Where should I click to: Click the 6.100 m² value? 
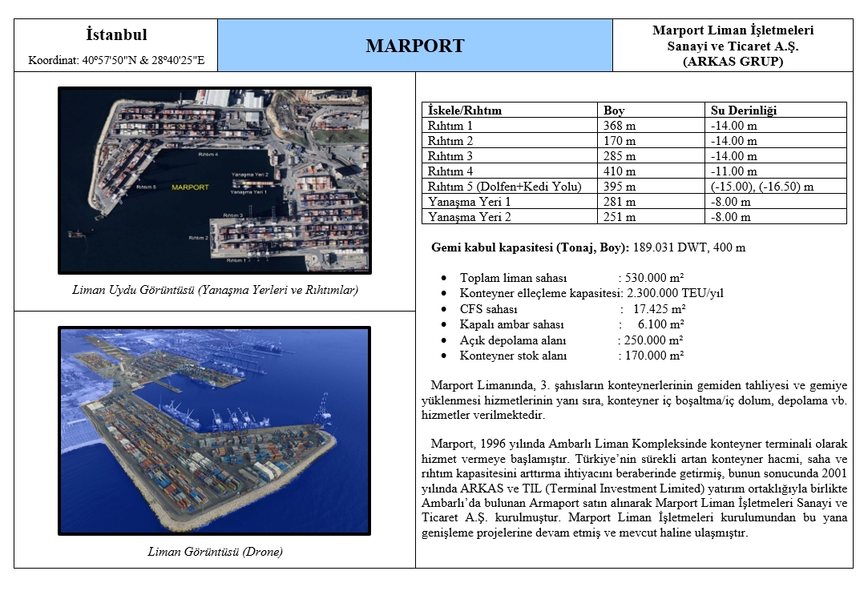[x=661, y=324]
